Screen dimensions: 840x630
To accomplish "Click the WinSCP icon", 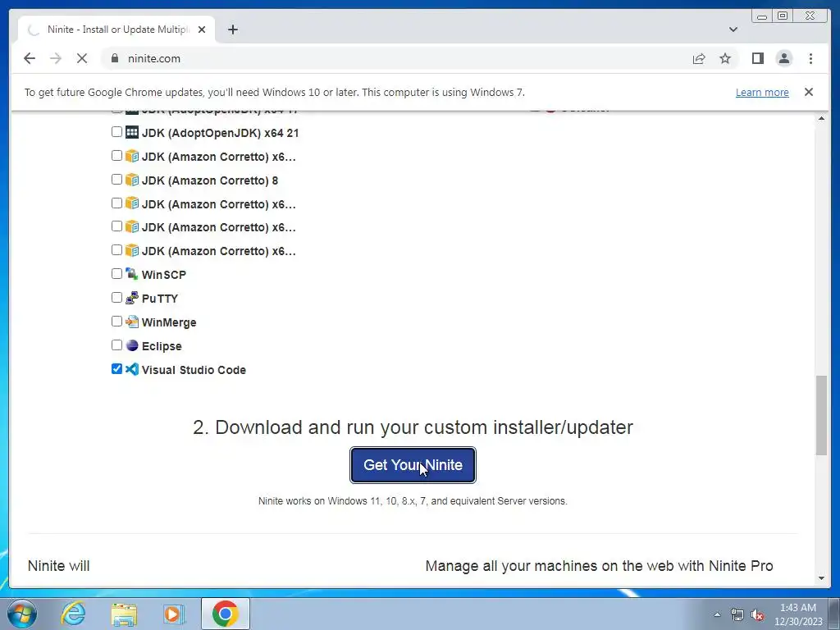I will tap(132, 274).
